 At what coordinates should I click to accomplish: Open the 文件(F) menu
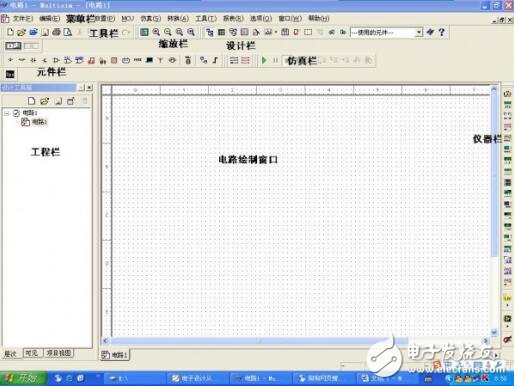[x=23, y=18]
